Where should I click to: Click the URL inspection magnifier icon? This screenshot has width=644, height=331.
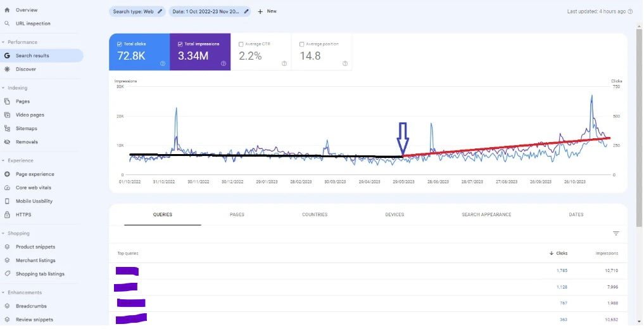pos(7,23)
